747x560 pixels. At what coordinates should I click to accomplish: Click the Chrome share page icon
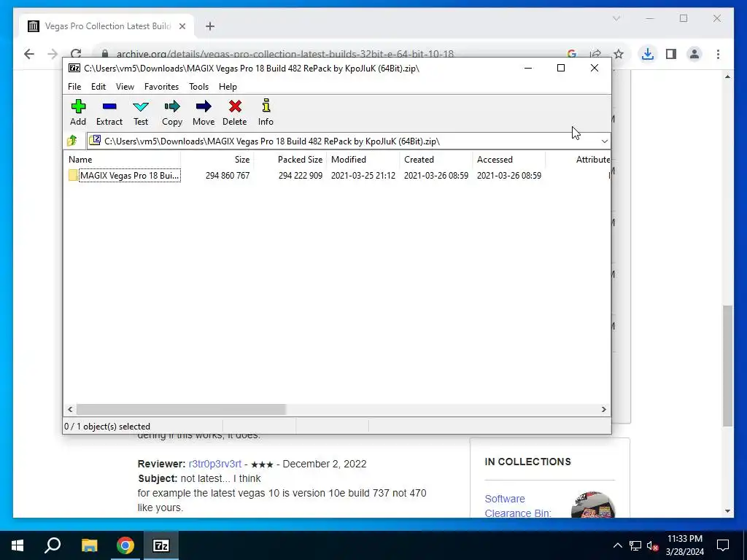[x=595, y=54]
